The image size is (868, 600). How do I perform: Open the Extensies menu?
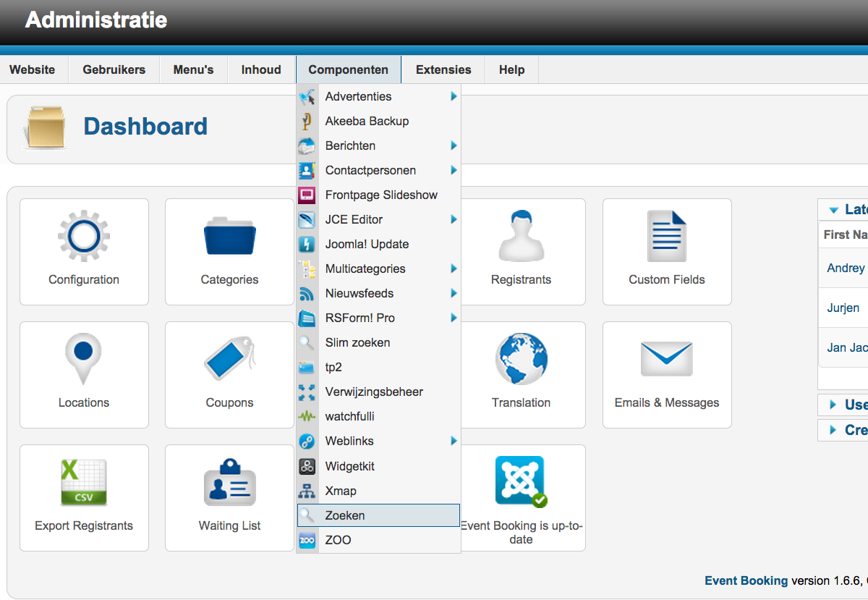pos(443,69)
